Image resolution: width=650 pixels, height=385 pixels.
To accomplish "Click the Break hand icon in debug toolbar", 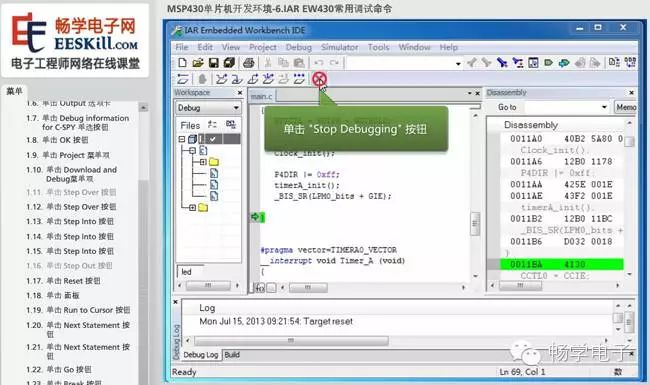I will [202, 79].
